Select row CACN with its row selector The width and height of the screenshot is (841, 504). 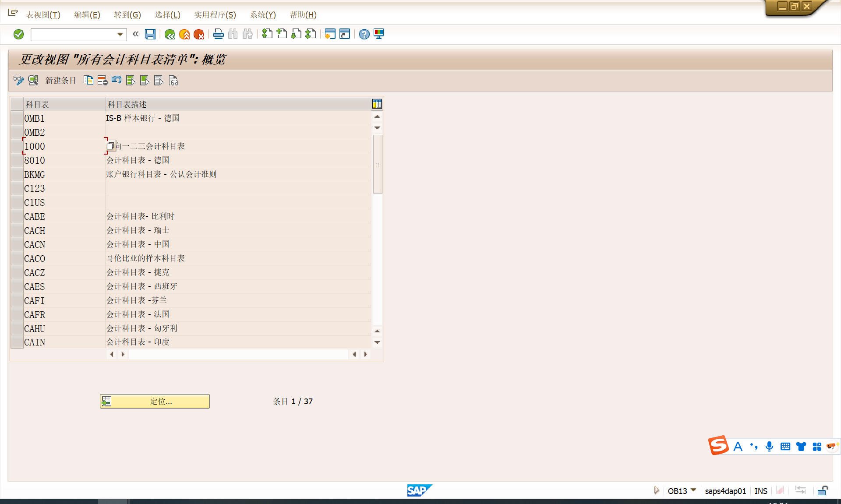click(17, 244)
